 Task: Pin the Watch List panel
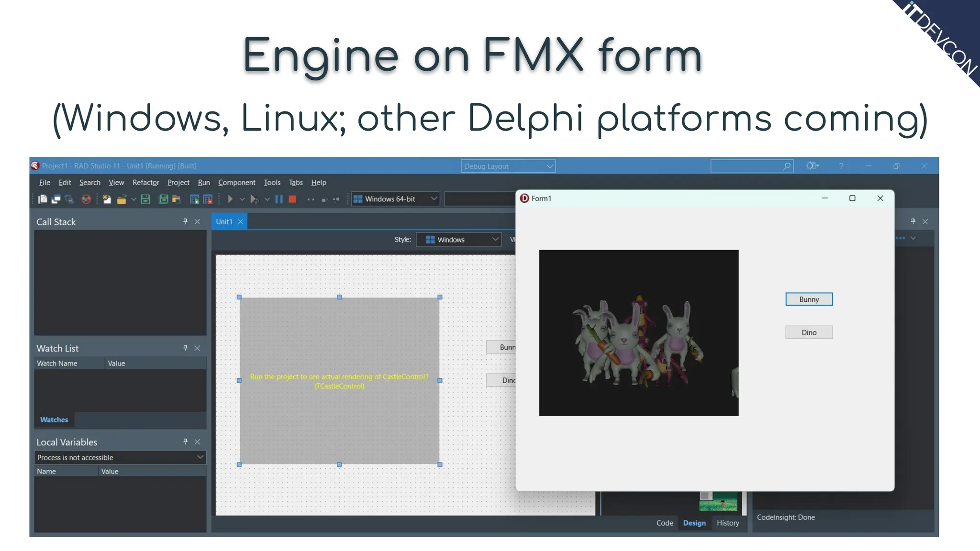(x=185, y=348)
